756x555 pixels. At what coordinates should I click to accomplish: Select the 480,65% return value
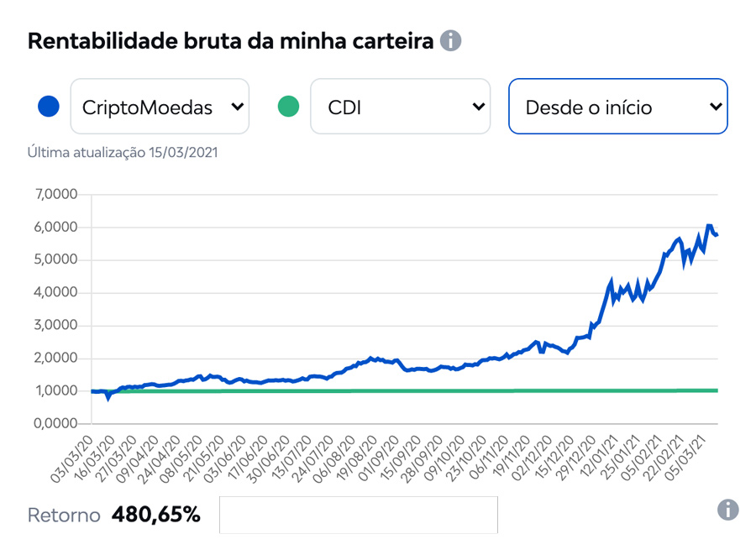coord(156,515)
